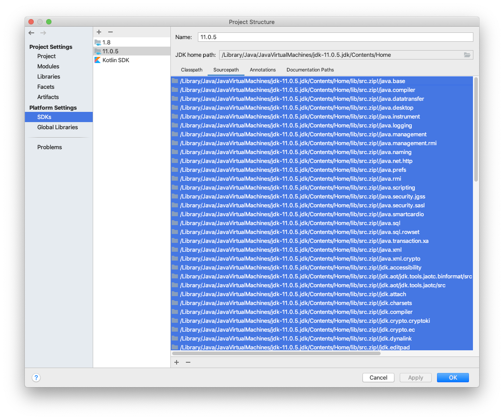Select the java.management.rmi source path
The width and height of the screenshot is (504, 420).
[x=322, y=143]
